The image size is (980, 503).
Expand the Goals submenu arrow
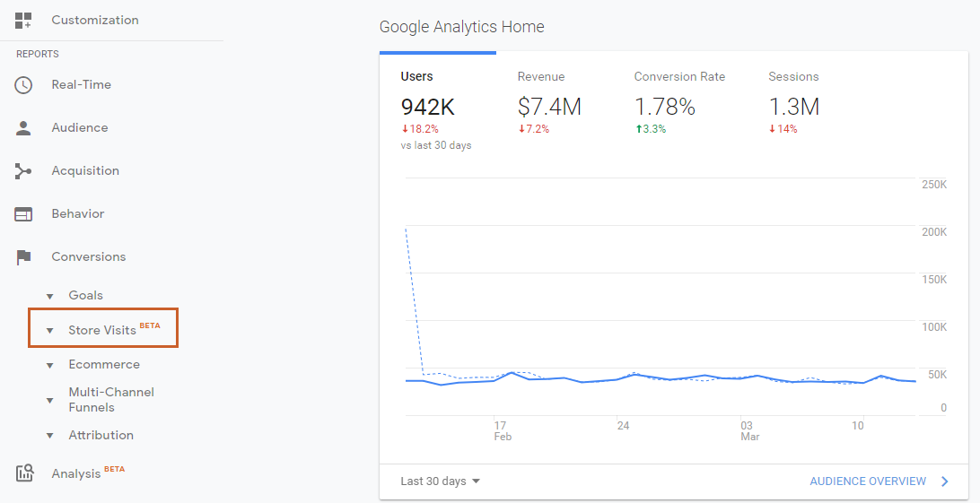click(x=50, y=296)
